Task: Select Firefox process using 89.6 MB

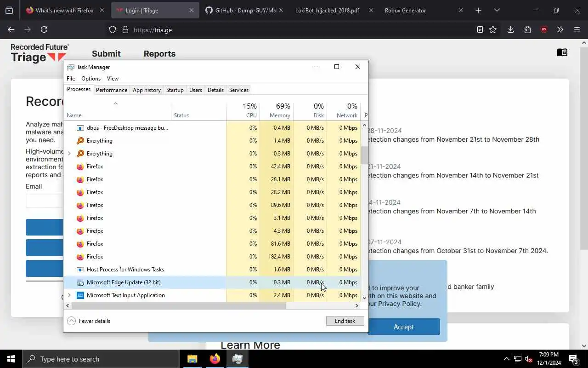Action: pos(213,205)
